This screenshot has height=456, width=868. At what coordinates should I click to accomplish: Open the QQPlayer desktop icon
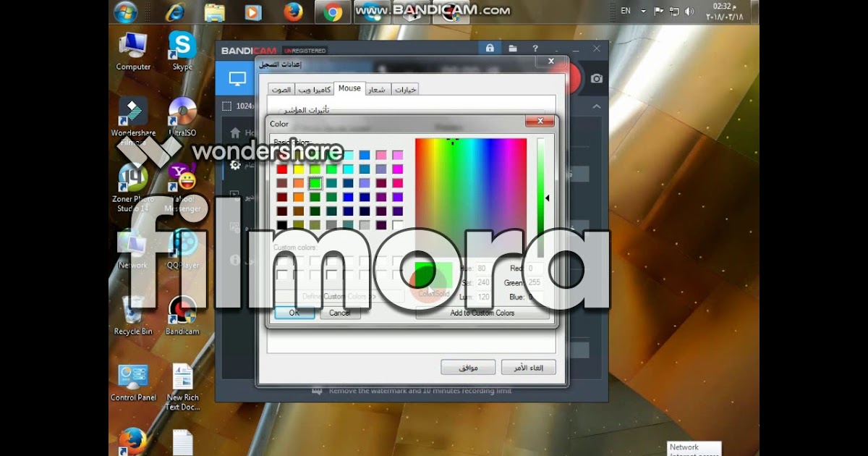(182, 249)
